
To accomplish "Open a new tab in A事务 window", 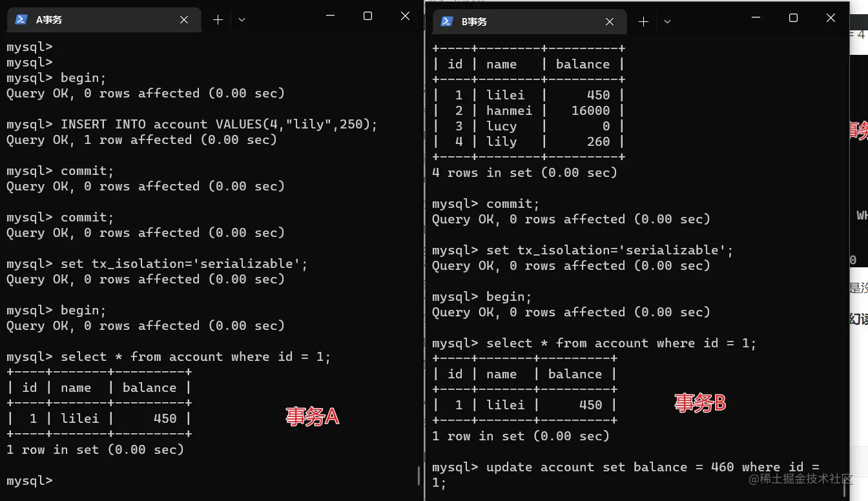I will point(218,20).
